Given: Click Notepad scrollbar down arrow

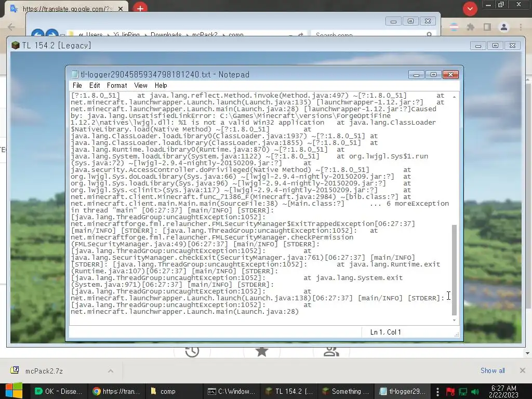Looking at the screenshot, I should pyautogui.click(x=454, y=320).
